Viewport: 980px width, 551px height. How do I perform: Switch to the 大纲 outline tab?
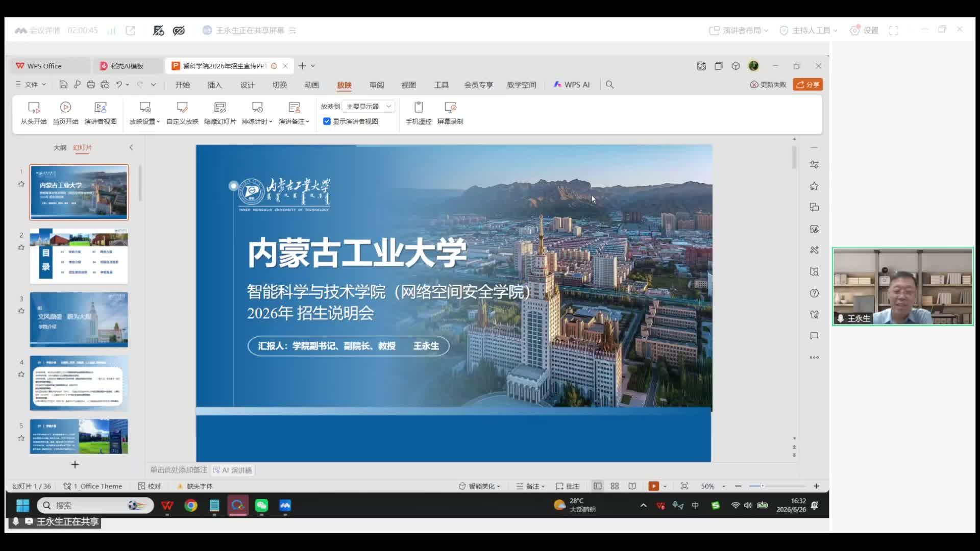point(60,147)
